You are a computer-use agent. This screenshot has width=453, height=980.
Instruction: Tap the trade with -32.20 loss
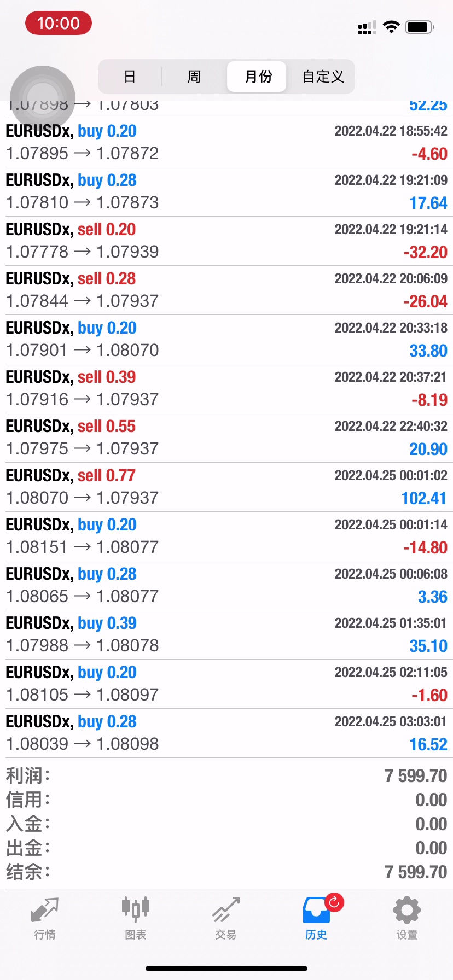pyautogui.click(x=226, y=241)
